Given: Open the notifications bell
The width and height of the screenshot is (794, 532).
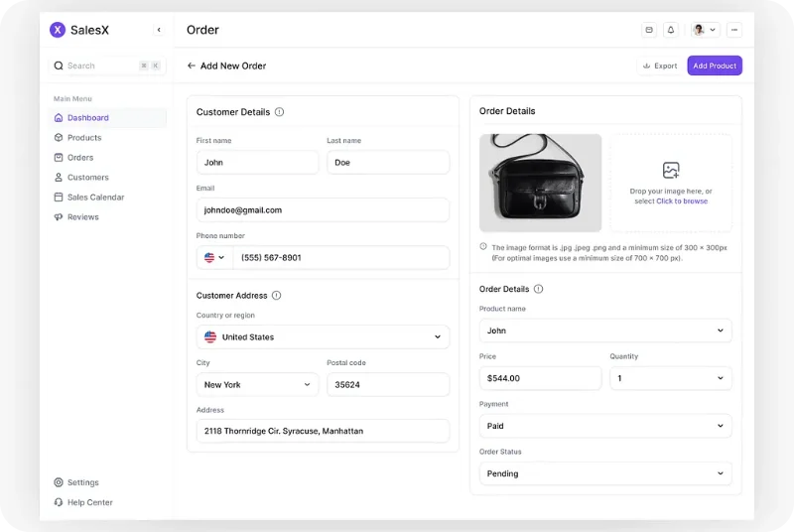Looking at the screenshot, I should tap(671, 30).
